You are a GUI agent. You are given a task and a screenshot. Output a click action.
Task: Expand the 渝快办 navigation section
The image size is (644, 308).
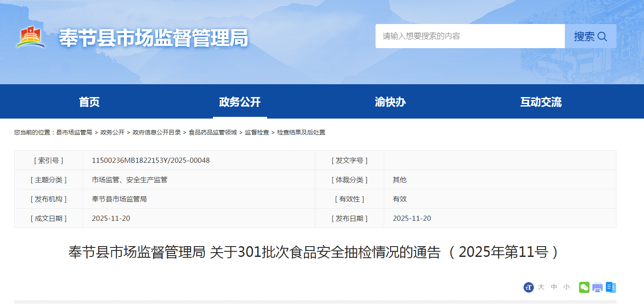(390, 101)
